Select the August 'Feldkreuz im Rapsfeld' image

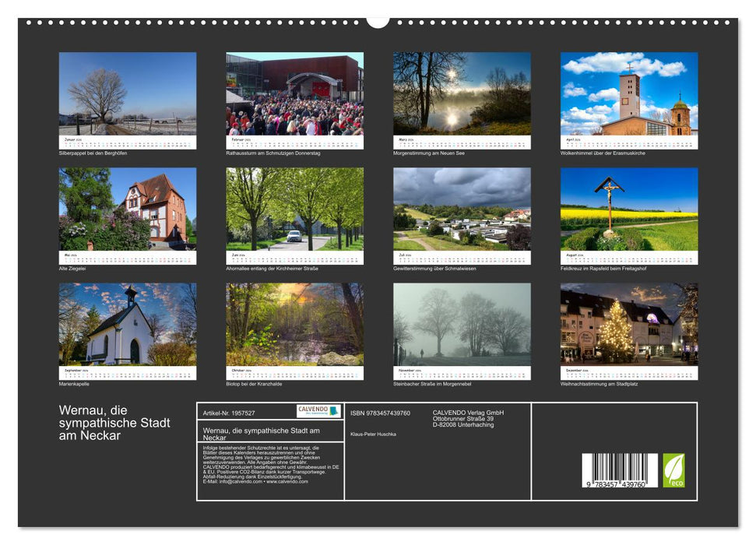click(628, 210)
